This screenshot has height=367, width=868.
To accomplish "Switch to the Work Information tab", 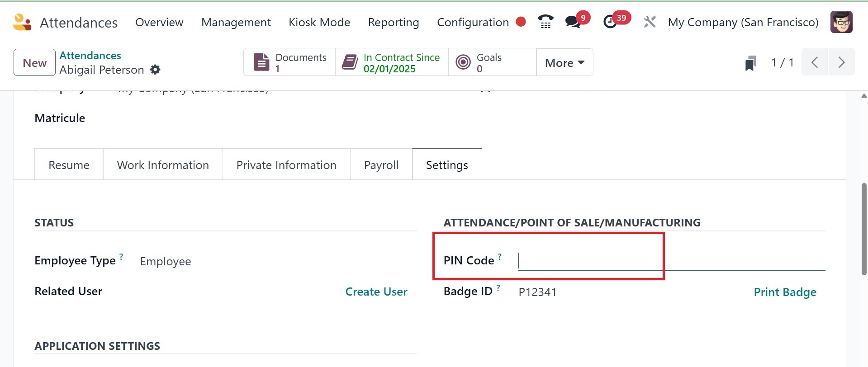I will 163,165.
